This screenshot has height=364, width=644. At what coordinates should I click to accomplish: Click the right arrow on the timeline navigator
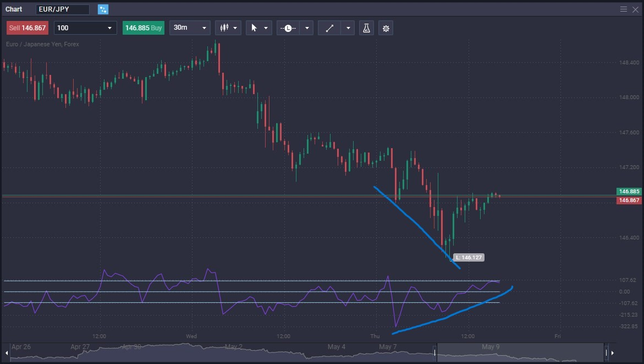click(x=613, y=352)
